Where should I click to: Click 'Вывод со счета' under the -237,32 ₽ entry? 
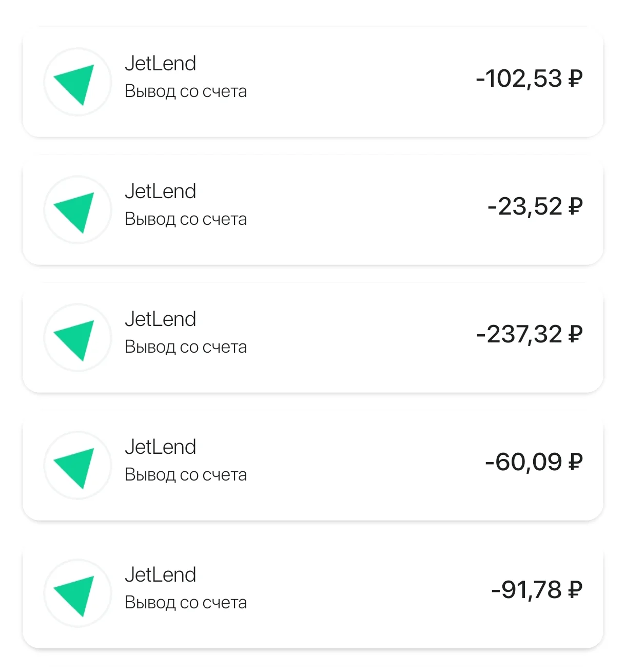click(186, 347)
